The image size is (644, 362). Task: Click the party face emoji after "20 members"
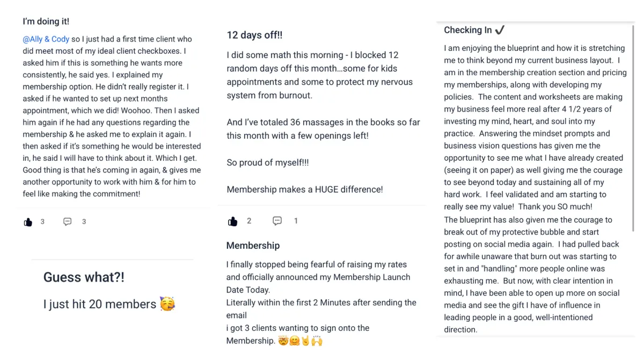[167, 304]
